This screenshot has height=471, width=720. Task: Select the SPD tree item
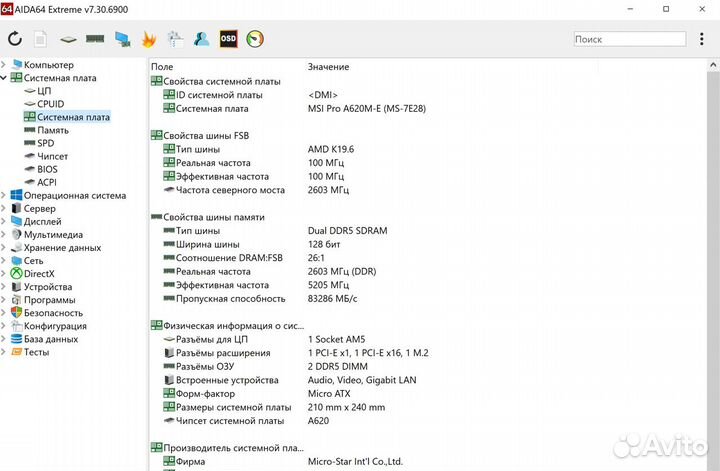45,143
